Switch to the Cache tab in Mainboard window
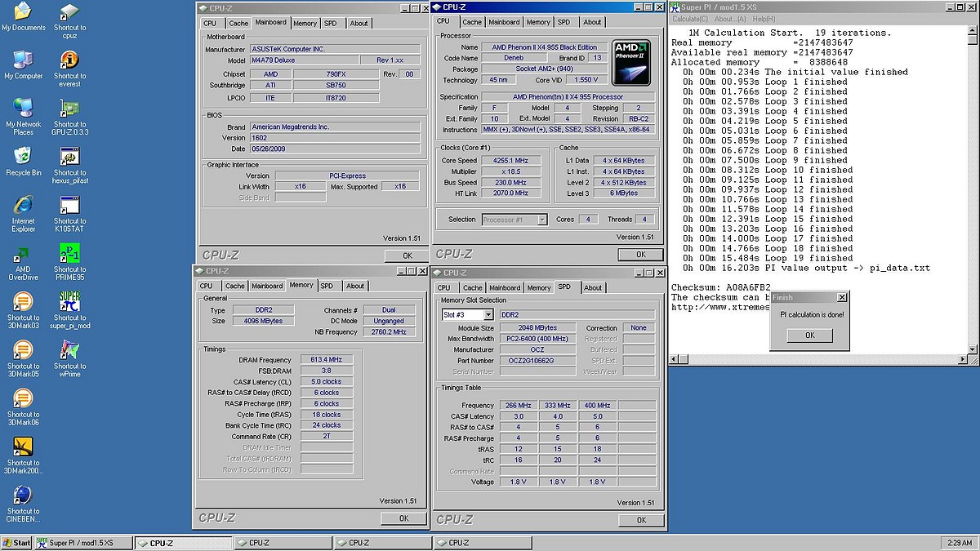The image size is (980, 551). 238,24
